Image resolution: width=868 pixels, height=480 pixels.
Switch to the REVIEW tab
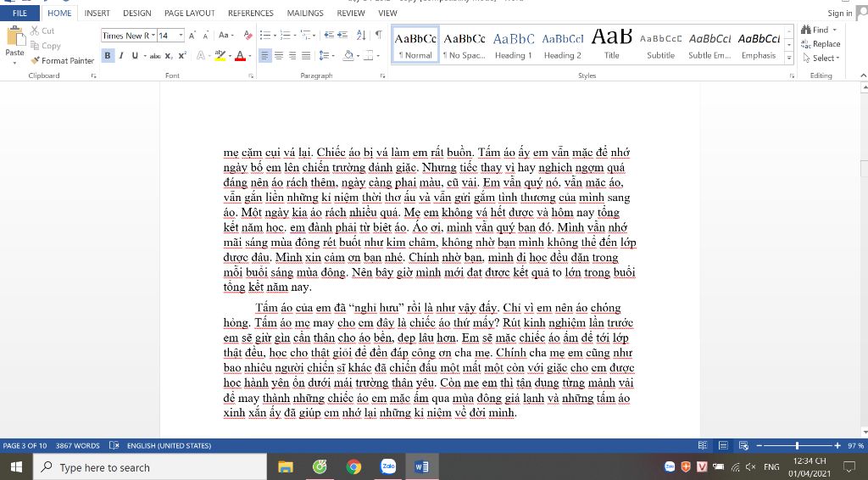pyautogui.click(x=350, y=14)
